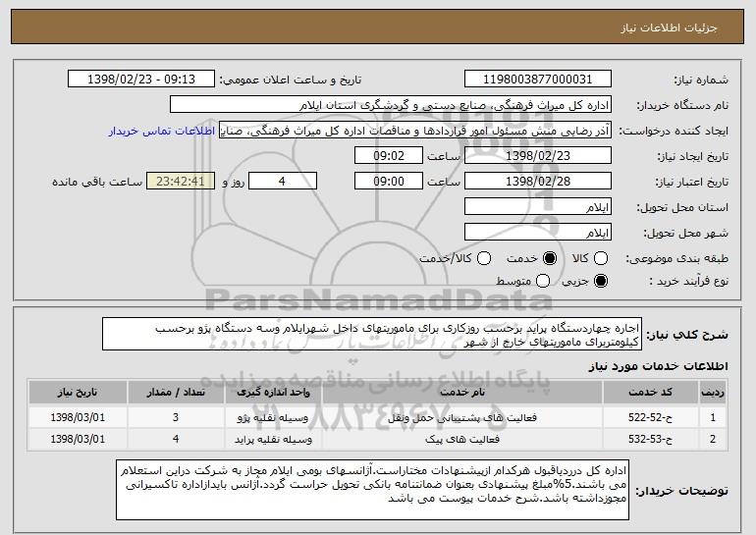Click فعالیت های پشتیبانی حمل ونقل cell
This screenshot has height=535, width=756.
click(x=462, y=417)
